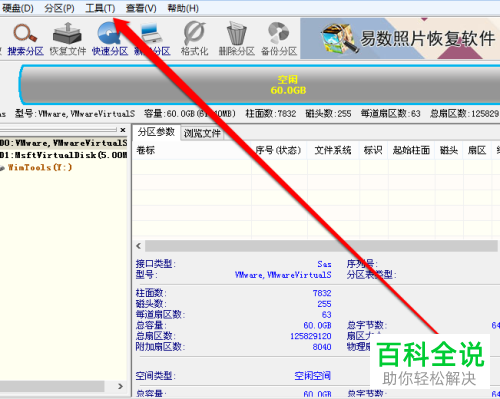Click the 搜索分区 magnifier icon
Image resolution: width=500 pixels, height=399 pixels.
pyautogui.click(x=25, y=33)
